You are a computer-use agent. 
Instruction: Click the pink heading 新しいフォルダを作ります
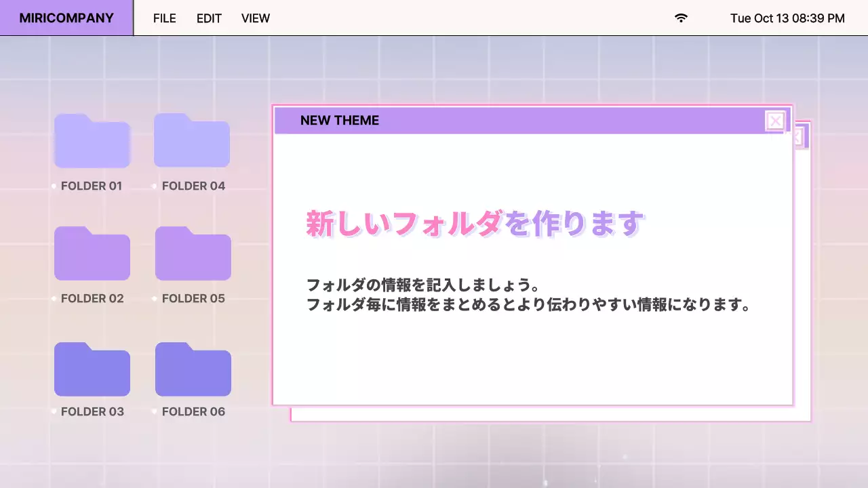pyautogui.click(x=475, y=222)
